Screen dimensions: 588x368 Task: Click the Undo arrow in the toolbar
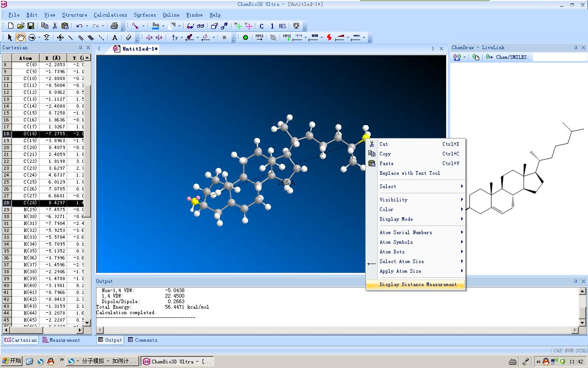79,26
